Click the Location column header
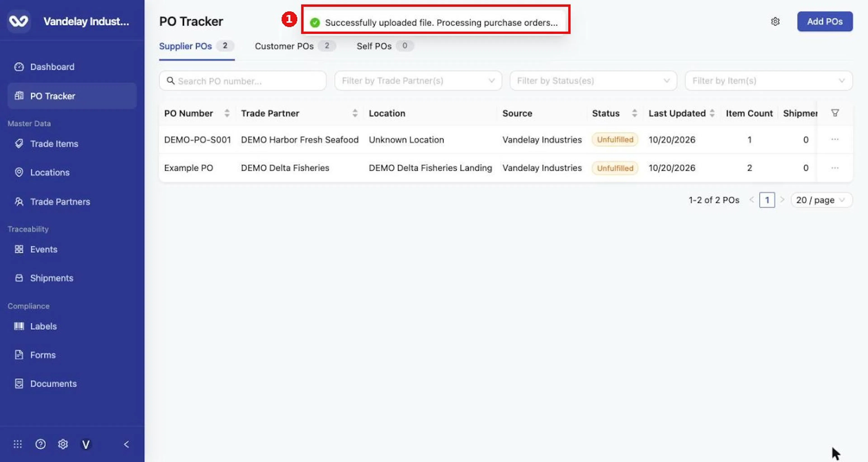 (x=387, y=113)
